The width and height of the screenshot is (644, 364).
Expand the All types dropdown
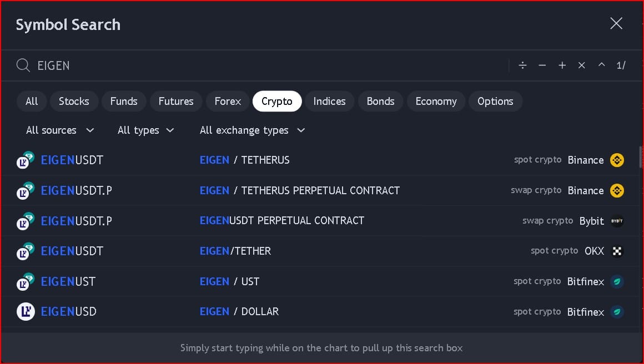(146, 130)
